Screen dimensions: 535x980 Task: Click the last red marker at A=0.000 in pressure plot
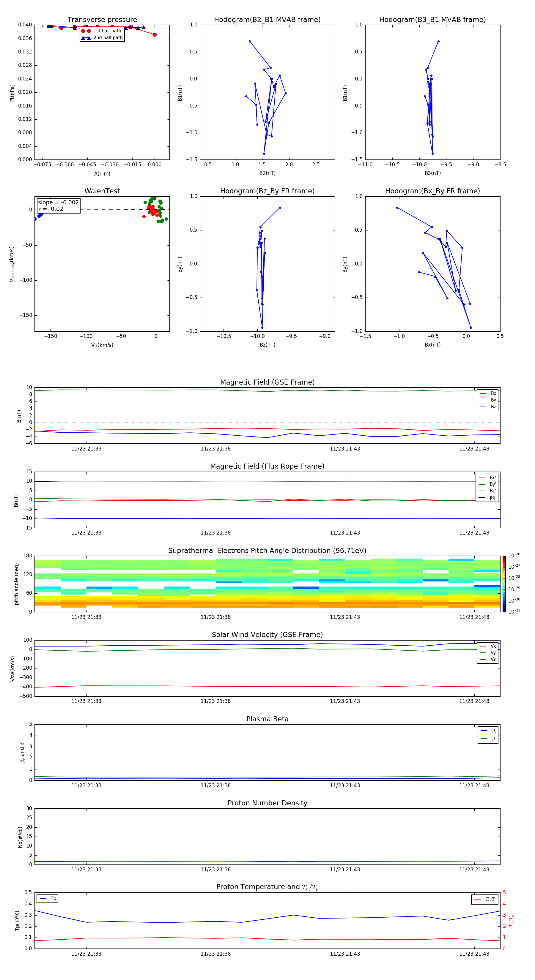tap(155, 35)
